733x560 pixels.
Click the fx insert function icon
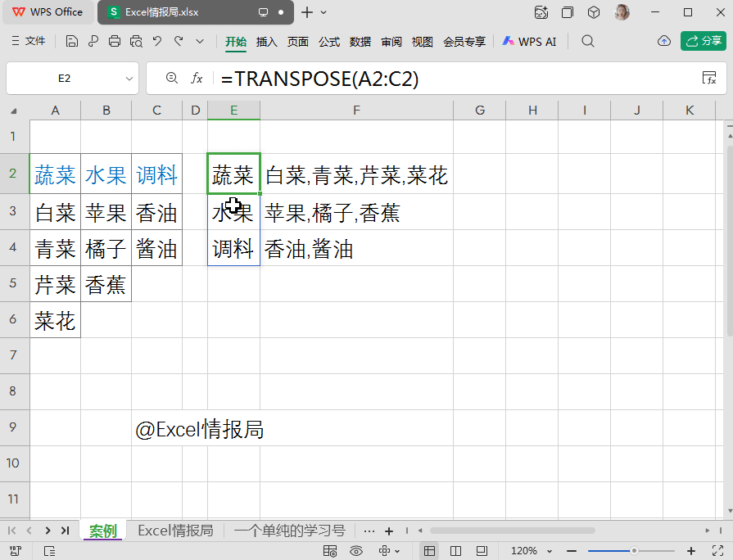[x=197, y=78]
